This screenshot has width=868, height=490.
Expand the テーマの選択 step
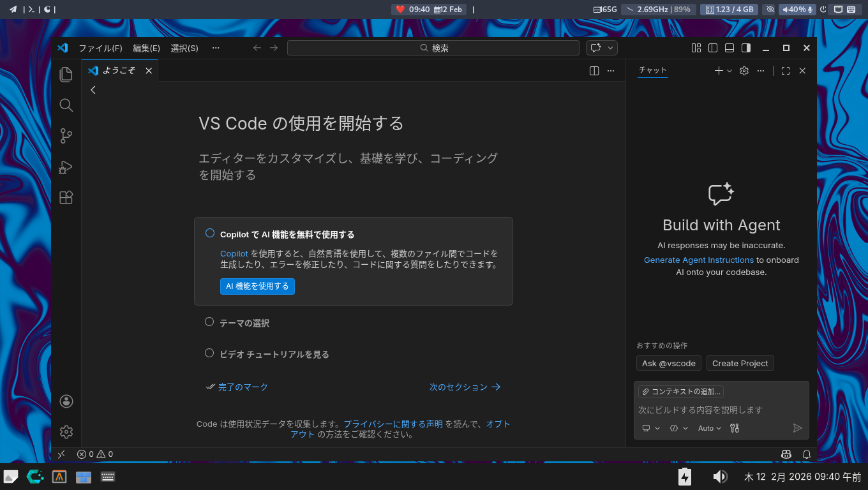tap(244, 323)
